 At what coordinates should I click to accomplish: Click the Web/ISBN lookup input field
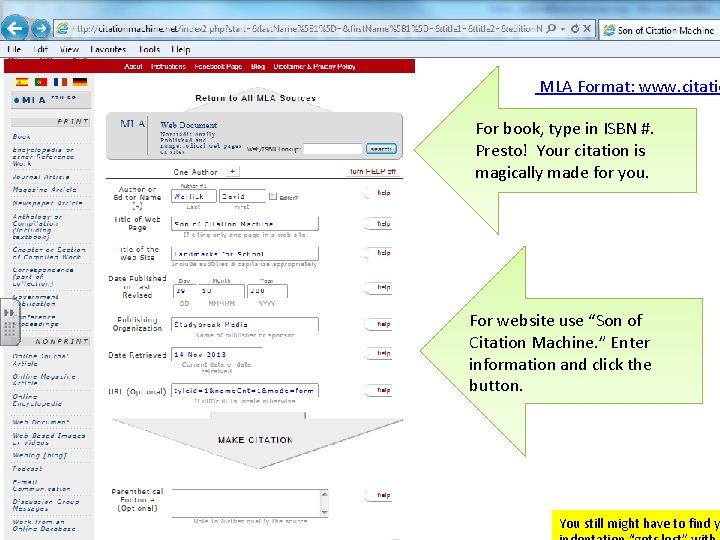pyautogui.click(x=333, y=149)
